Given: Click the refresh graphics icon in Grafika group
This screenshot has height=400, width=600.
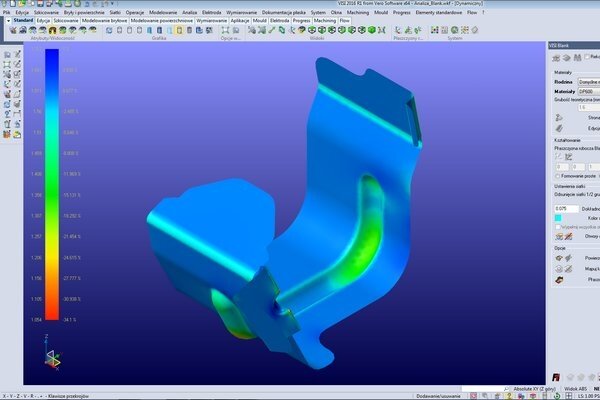Looking at the screenshot, I should 109,30.
